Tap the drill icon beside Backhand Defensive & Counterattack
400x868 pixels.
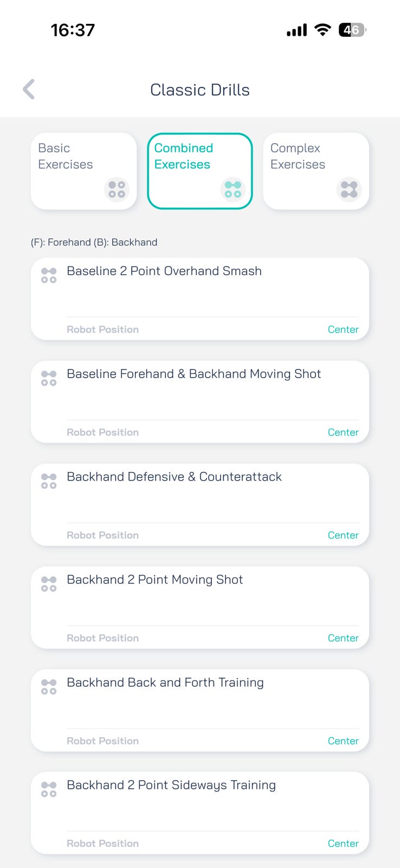pyautogui.click(x=49, y=481)
